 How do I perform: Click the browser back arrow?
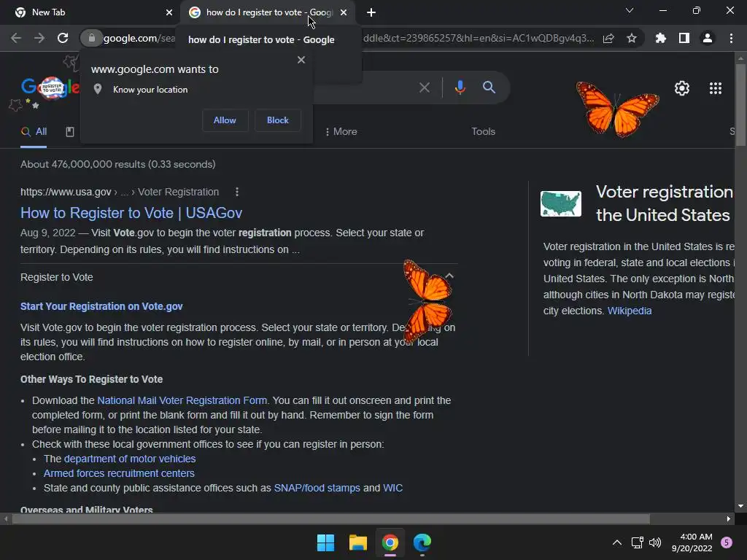tap(16, 38)
